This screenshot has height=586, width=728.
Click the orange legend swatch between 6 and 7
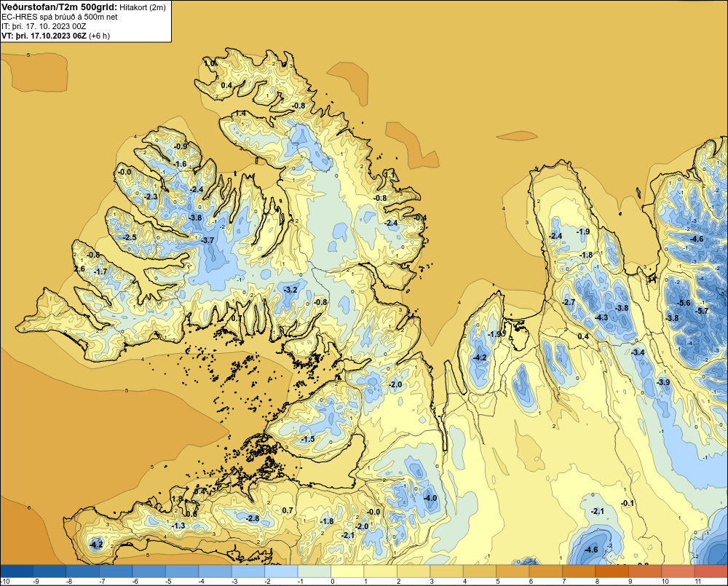(x=546, y=571)
